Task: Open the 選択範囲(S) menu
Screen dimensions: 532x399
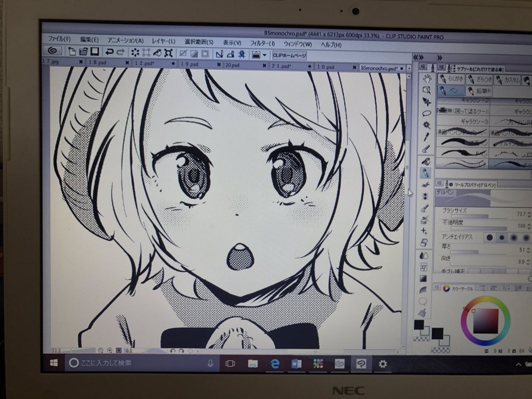Action: click(199, 42)
